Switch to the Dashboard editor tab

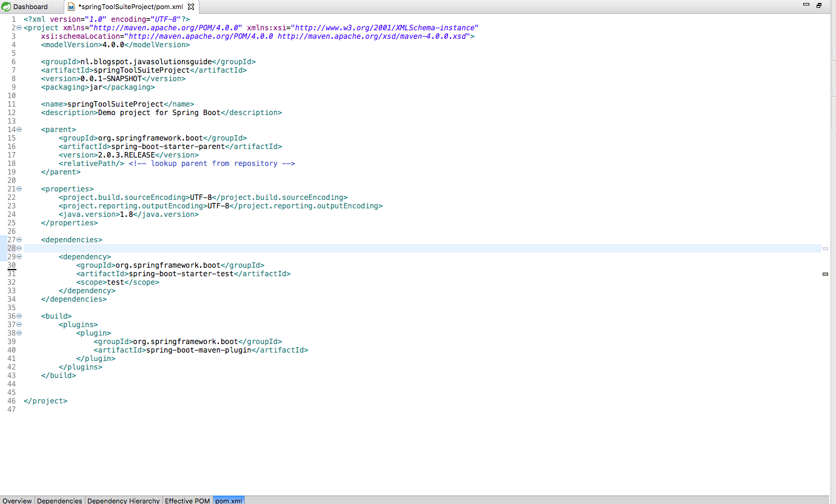click(30, 7)
